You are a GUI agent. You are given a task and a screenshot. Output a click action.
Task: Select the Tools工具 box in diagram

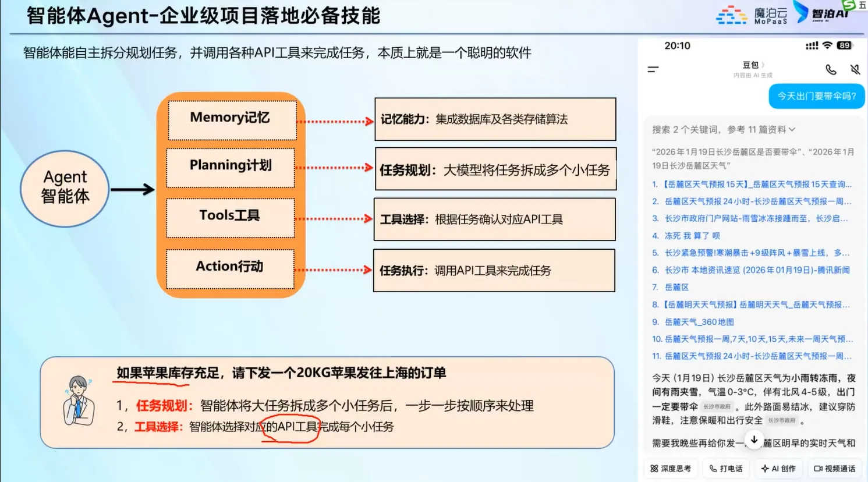(x=230, y=217)
